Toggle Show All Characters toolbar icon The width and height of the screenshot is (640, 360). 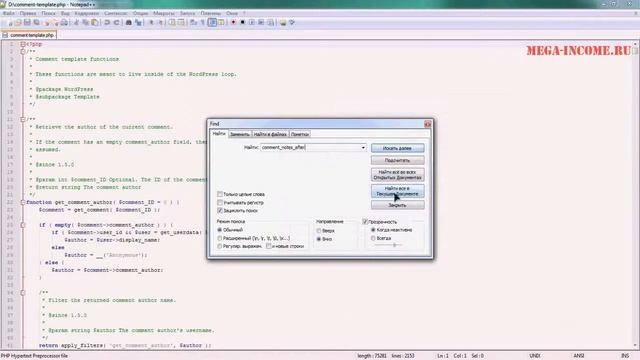(202, 23)
